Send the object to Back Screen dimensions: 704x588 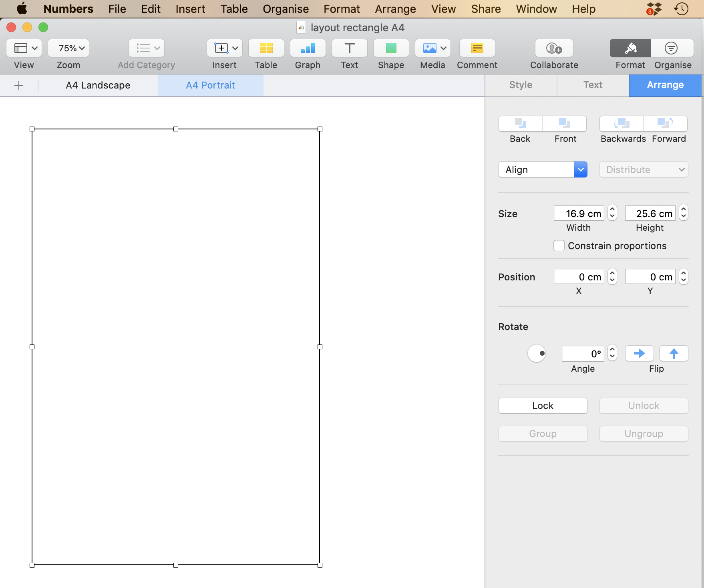520,124
